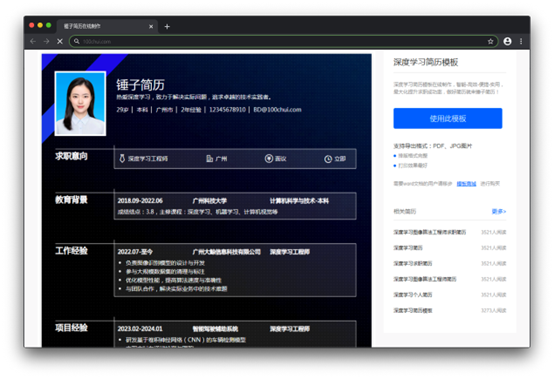Click the 锤子简历 name heading
Viewport: 554px width, 379px height.
click(140, 85)
